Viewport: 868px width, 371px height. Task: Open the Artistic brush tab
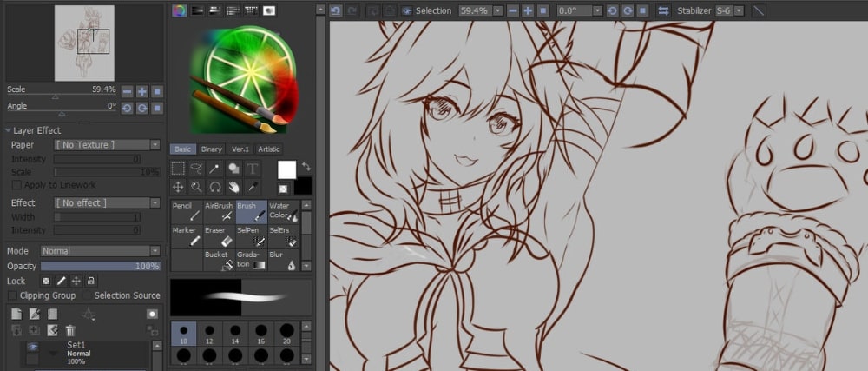pos(269,149)
